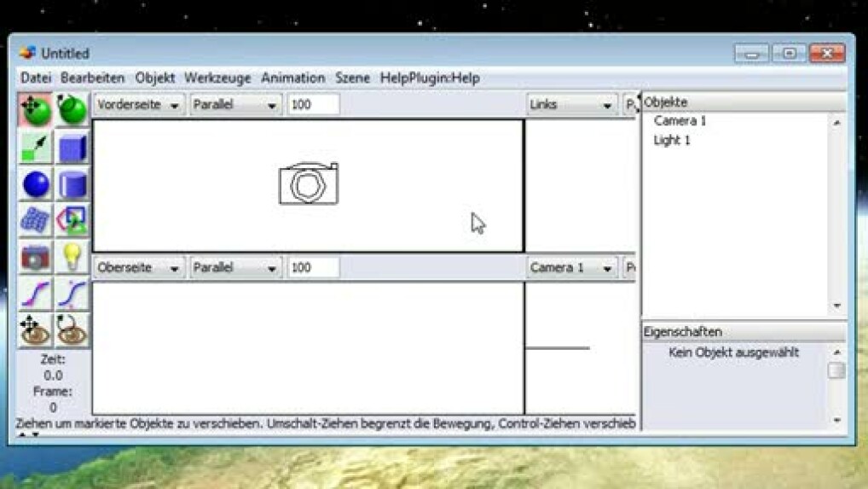
Task: Select the Create sphere tool
Action: point(35,184)
